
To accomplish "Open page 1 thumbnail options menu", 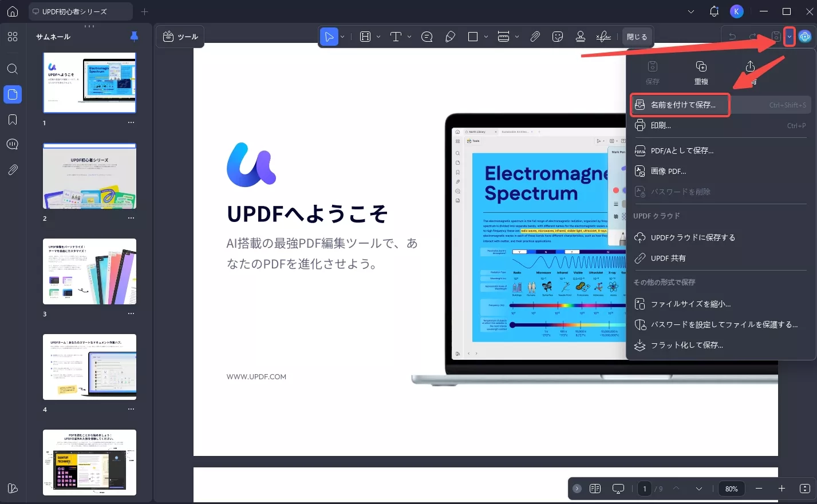I will pyautogui.click(x=131, y=122).
